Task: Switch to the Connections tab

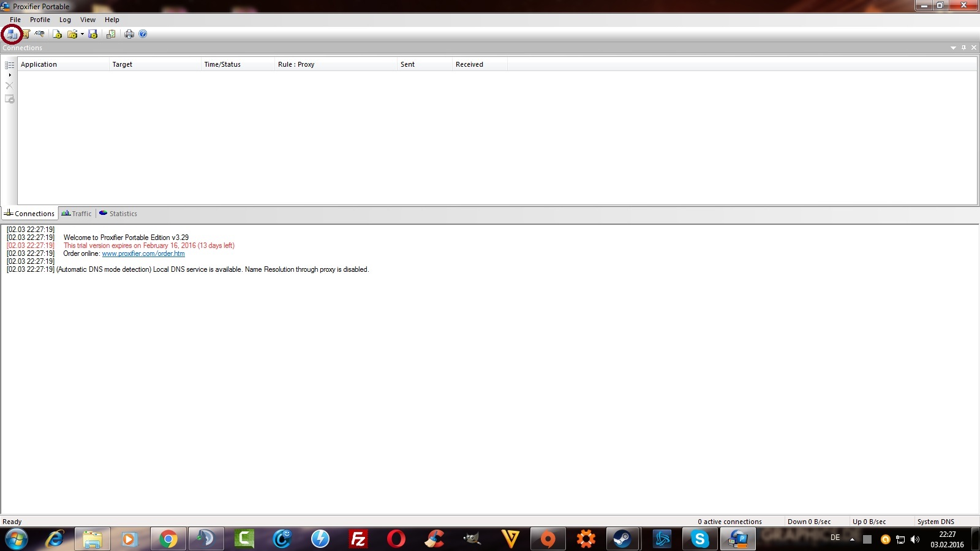Action: pos(29,214)
